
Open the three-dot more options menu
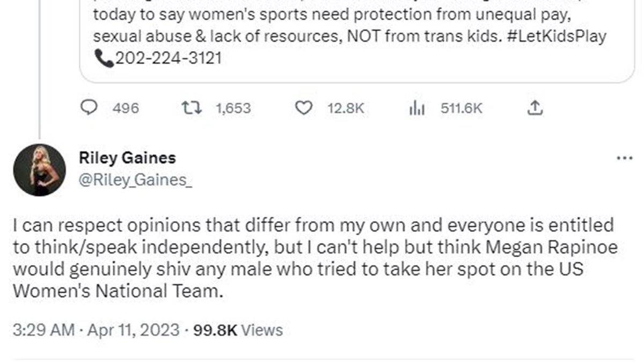624,158
